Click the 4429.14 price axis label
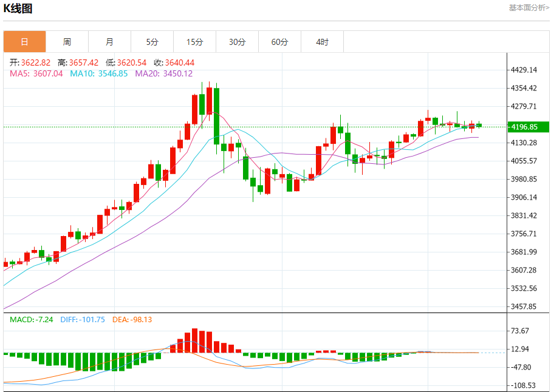The width and height of the screenshot is (551, 392). (524, 70)
